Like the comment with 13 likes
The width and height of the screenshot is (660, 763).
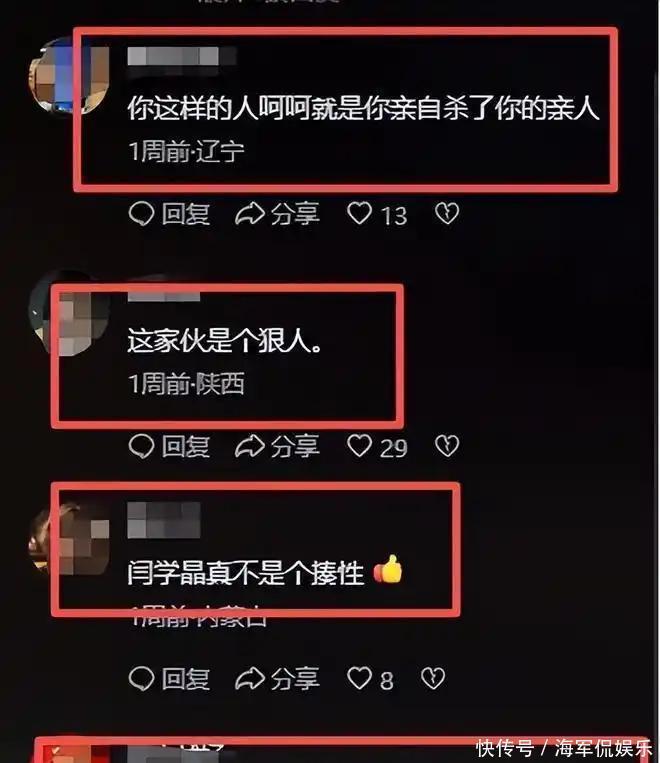[377, 214]
